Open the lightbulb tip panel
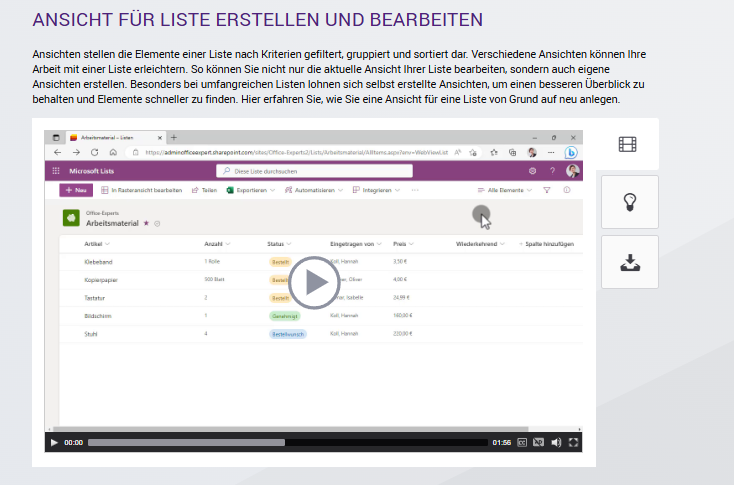Image resolution: width=734 pixels, height=485 pixels. point(630,202)
